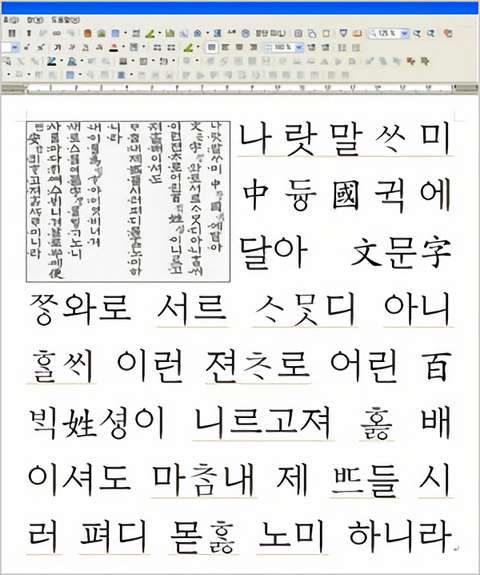Viewport: 480px width, 575px height.
Task: Select the green pen on the second toolbar row
Action: 188,47
